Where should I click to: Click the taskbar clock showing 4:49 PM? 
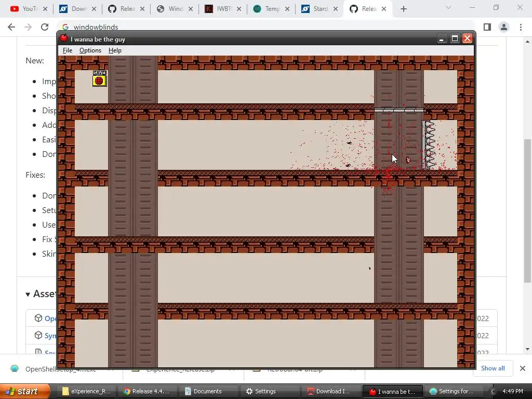pos(513,391)
